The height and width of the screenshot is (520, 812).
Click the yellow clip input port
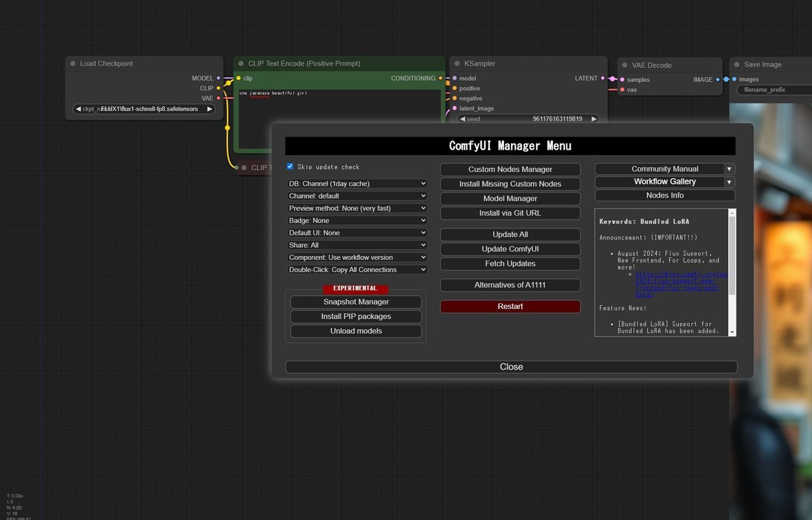coord(238,79)
